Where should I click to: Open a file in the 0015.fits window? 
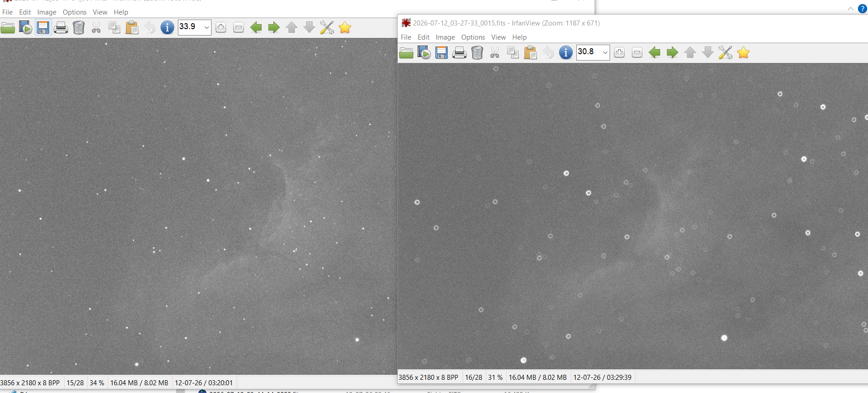(x=406, y=53)
